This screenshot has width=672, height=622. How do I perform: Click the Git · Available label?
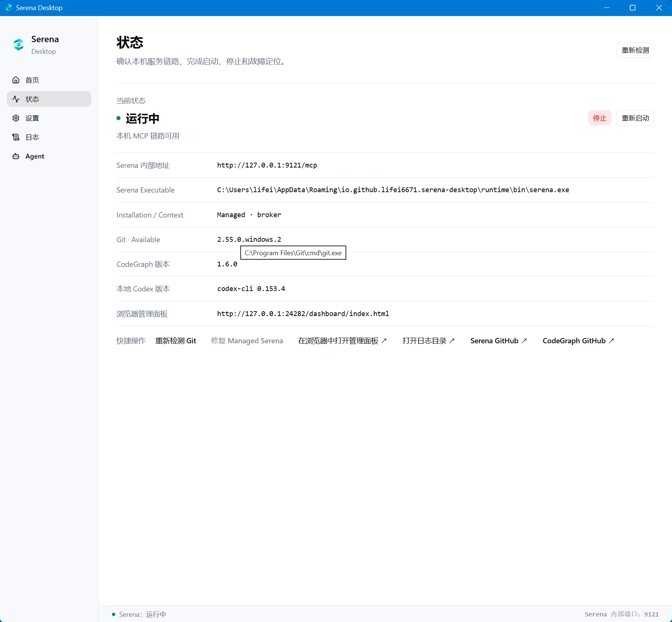pyautogui.click(x=138, y=240)
